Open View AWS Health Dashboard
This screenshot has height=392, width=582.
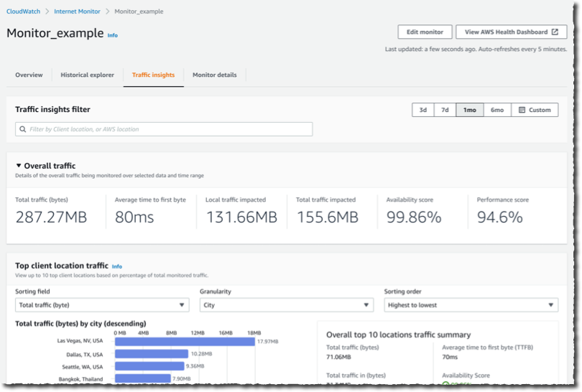(x=511, y=32)
